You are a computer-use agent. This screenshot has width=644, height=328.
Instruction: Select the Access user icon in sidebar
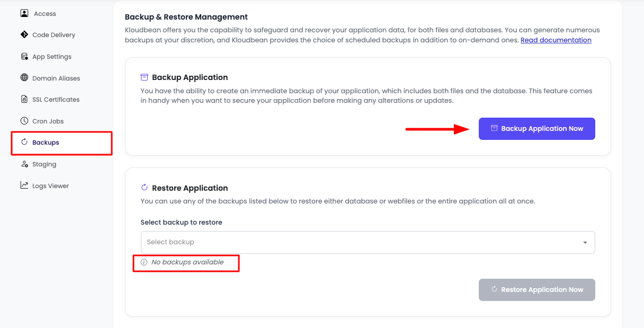click(x=24, y=13)
